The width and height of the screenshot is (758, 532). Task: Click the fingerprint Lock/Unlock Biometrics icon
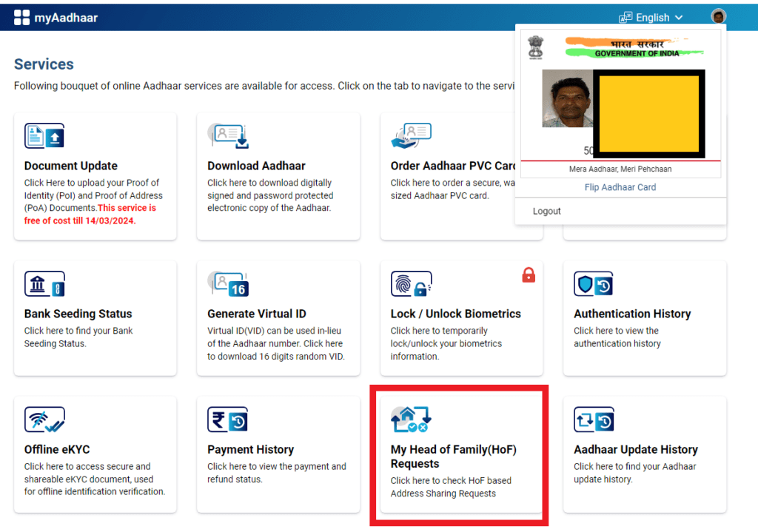(x=411, y=283)
